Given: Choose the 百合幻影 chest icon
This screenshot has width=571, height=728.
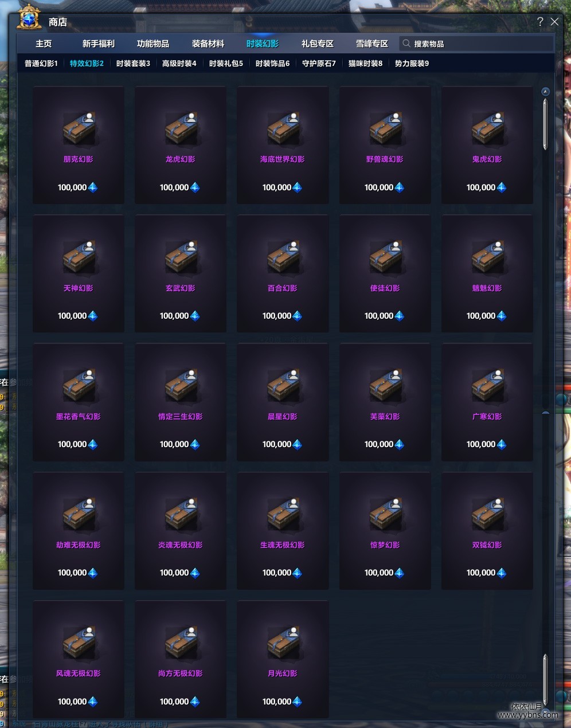Looking at the screenshot, I should 283,256.
